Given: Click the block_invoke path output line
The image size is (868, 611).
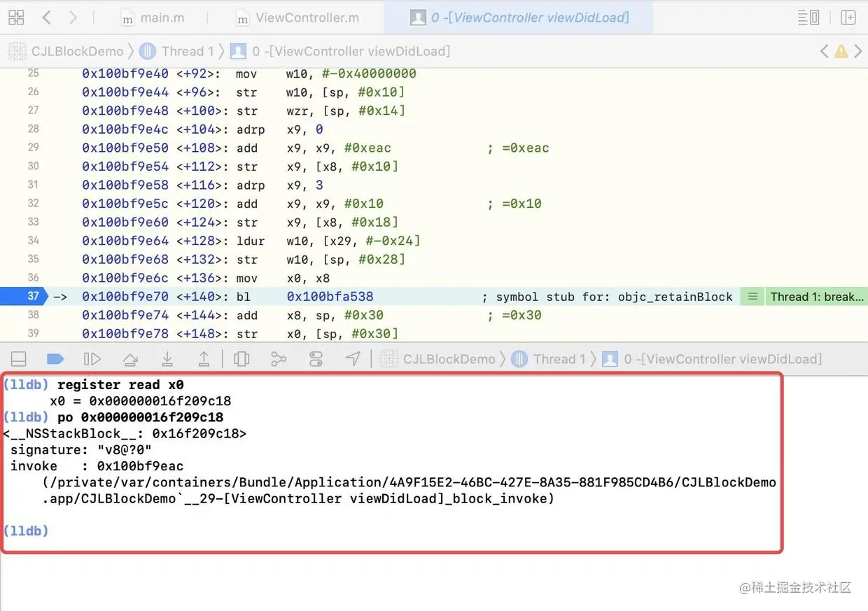Looking at the screenshot, I should click(409, 491).
